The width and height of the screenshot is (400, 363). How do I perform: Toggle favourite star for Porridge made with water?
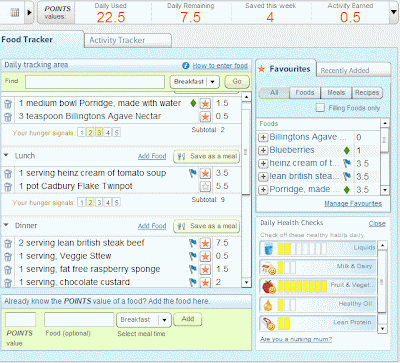point(205,104)
